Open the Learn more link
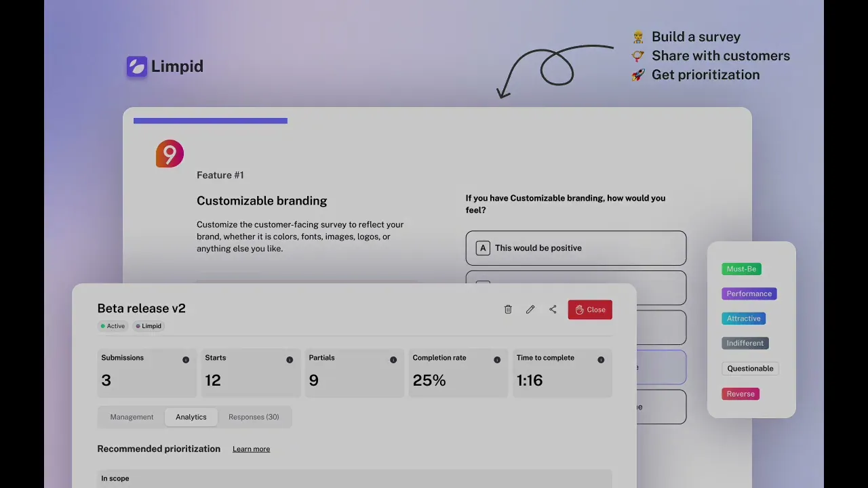This screenshot has width=868, height=488. (x=251, y=449)
